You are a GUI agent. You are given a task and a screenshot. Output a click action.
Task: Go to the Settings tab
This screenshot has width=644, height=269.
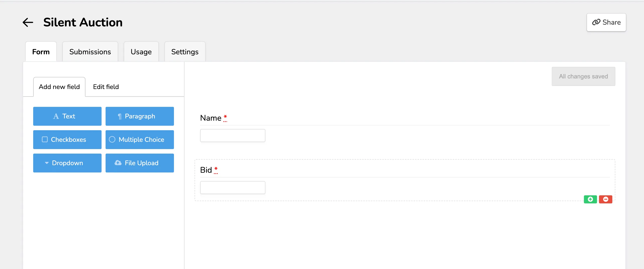(185, 52)
